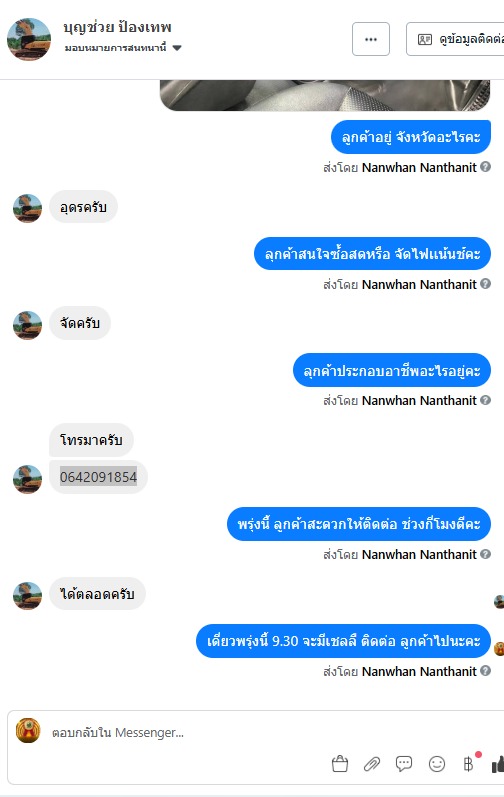
Task: Open saved replies speech bubble icon
Action: coord(404,763)
